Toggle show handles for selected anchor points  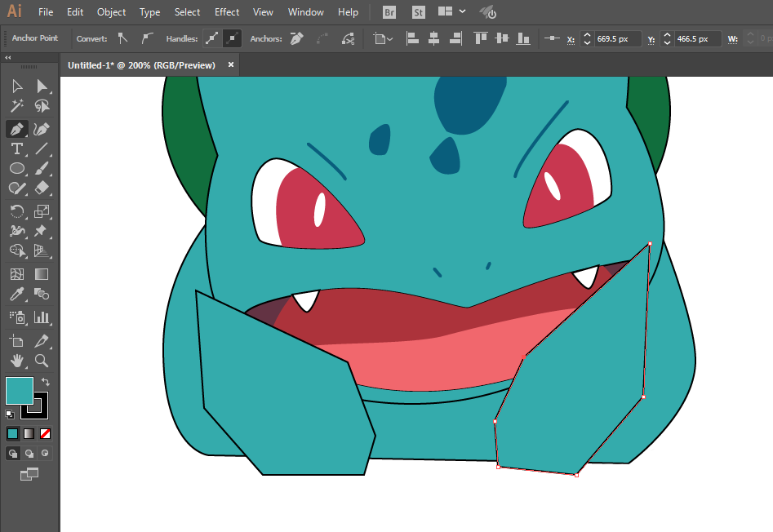coord(211,38)
